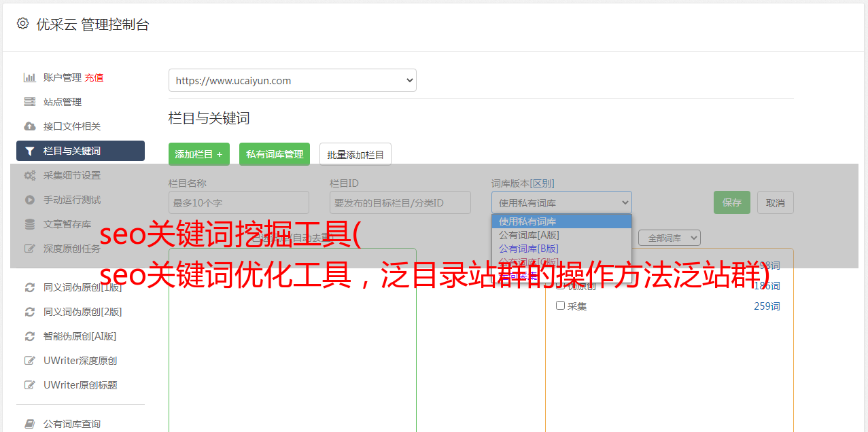Click the database icon for 文章暂存库

[30, 224]
